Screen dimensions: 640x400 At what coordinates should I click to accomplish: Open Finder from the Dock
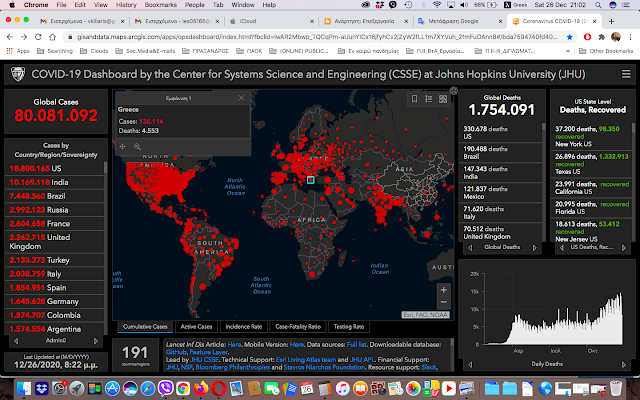(24, 388)
